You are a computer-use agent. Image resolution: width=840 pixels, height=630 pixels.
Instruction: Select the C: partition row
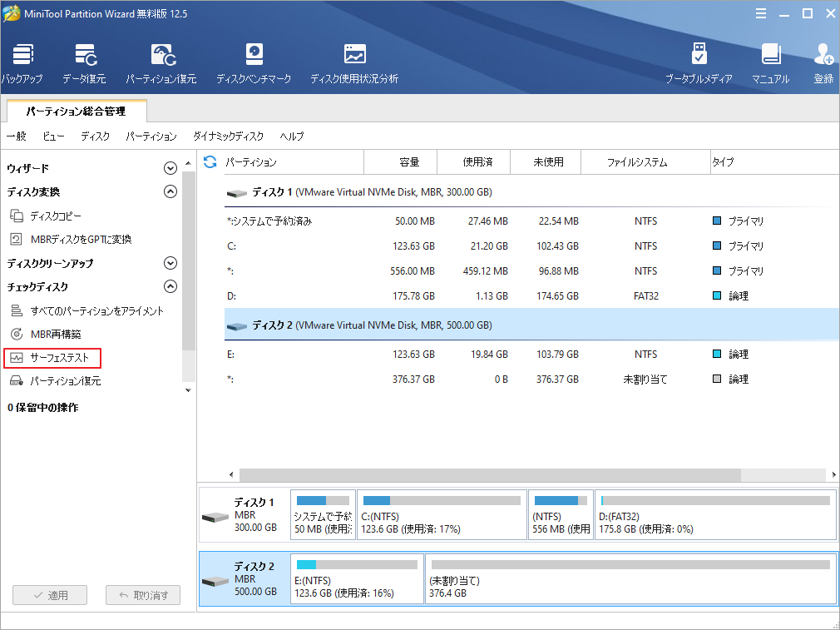click(531, 246)
